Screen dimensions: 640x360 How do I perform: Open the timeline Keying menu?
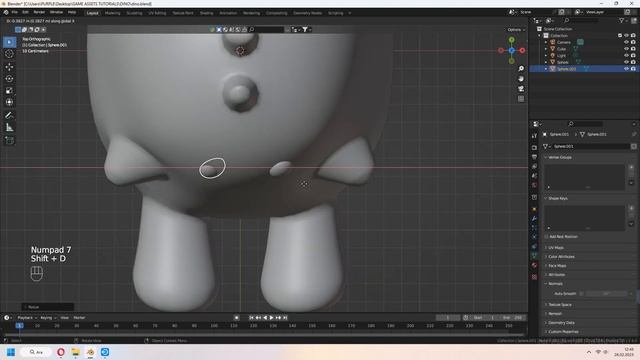coord(48,318)
